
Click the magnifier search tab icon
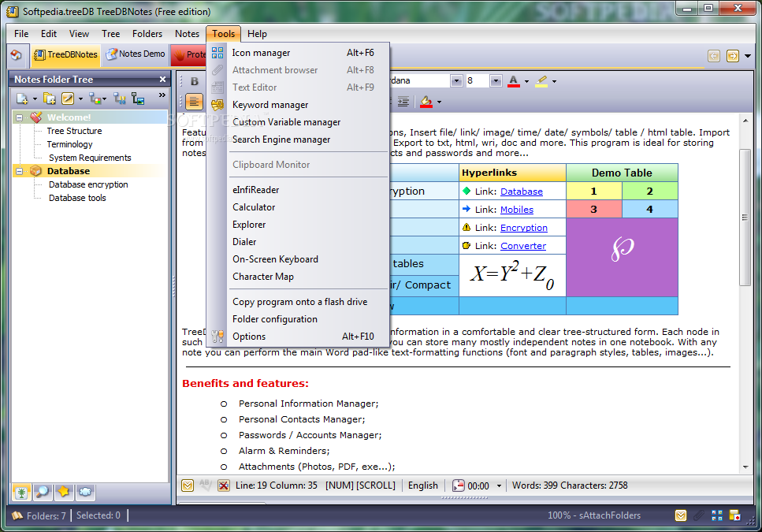pyautogui.click(x=43, y=492)
